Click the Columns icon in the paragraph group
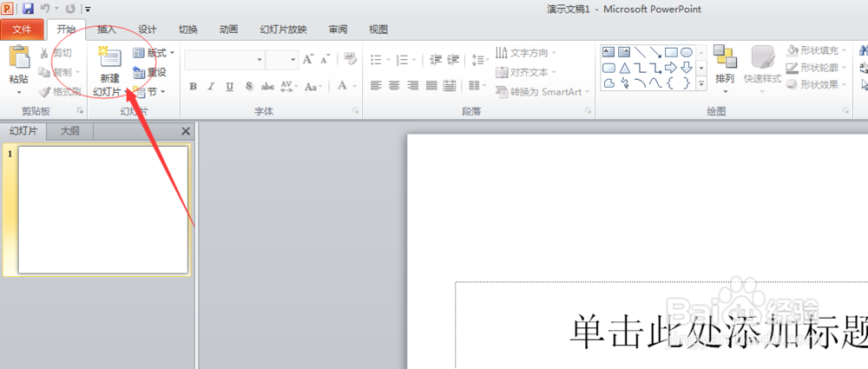Screen dimensions: 868x369 coord(476,85)
